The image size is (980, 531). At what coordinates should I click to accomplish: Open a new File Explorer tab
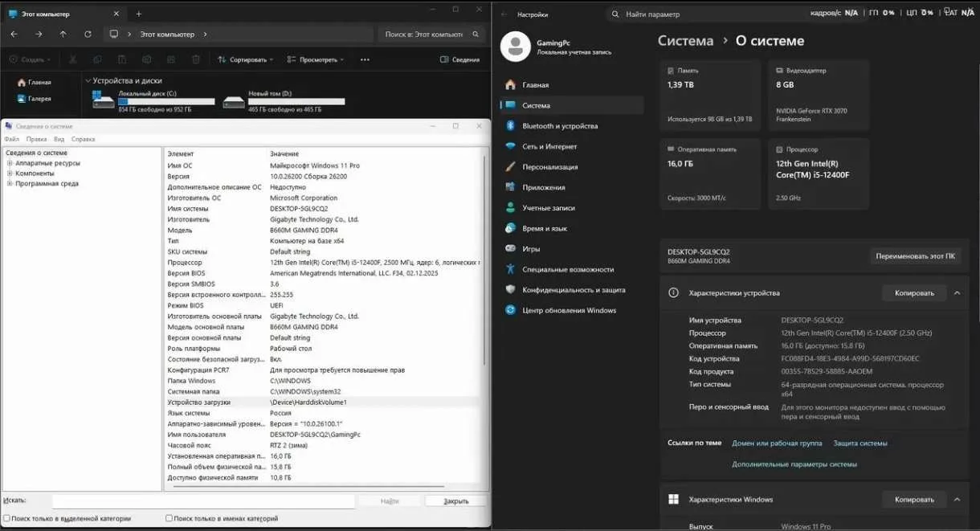[138, 14]
